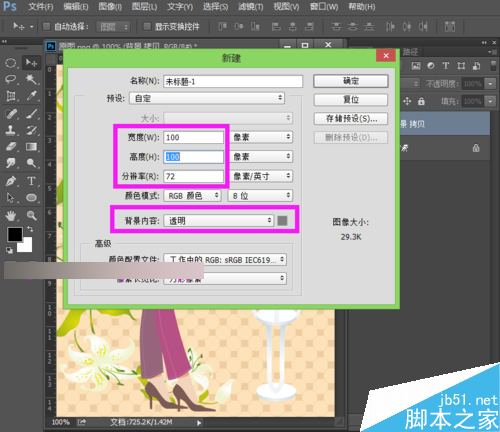Close the 新建 dialog
The height and width of the screenshot is (432, 500).
(x=386, y=56)
